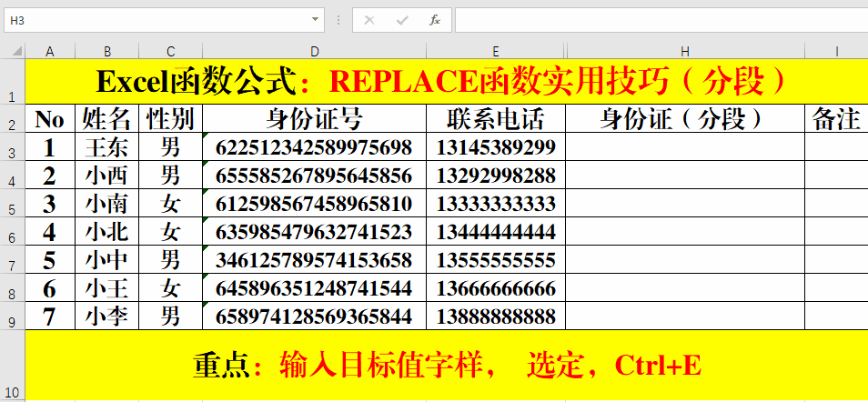Open the insert function fx icon
The width and height of the screenshot is (868, 402).
pos(435,21)
